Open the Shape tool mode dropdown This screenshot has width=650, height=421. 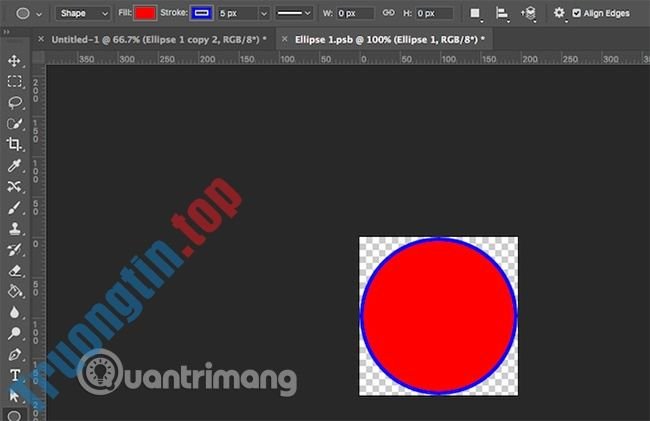click(x=83, y=14)
